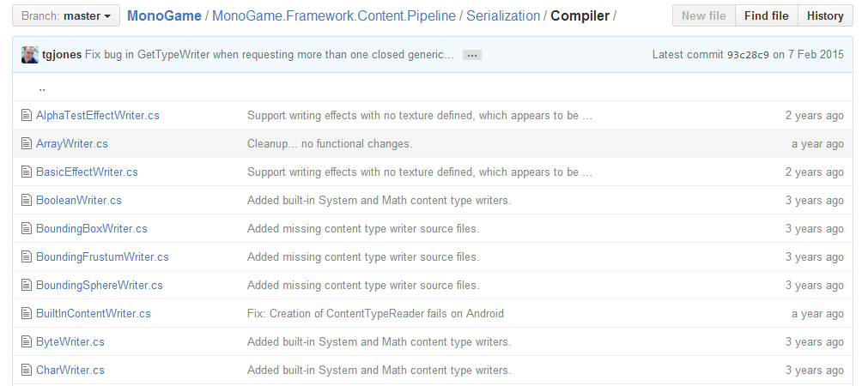Click file icon beside BuiltInContentWriter.cs

(x=26, y=314)
